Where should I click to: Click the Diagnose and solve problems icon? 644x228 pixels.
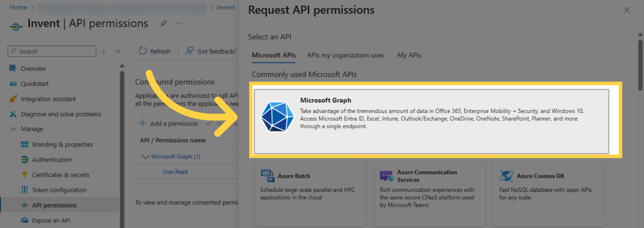click(13, 114)
